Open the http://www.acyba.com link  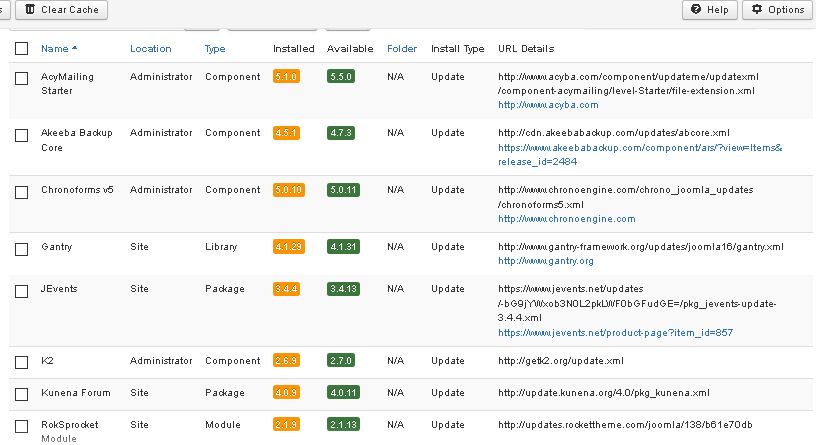pyautogui.click(x=548, y=105)
